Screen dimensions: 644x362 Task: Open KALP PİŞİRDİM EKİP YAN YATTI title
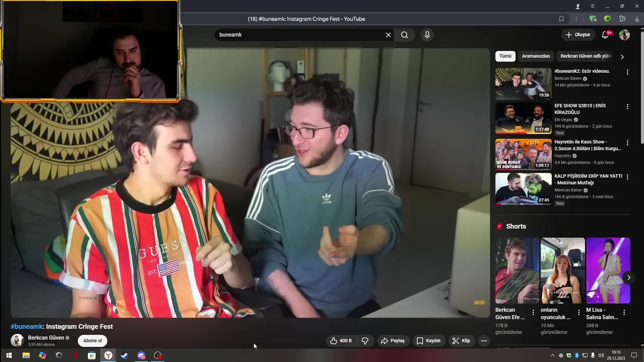[x=588, y=179]
